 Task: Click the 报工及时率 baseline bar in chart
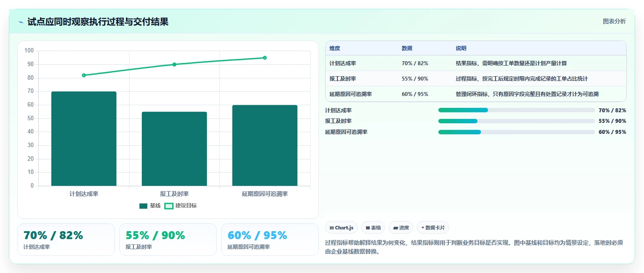(174, 149)
